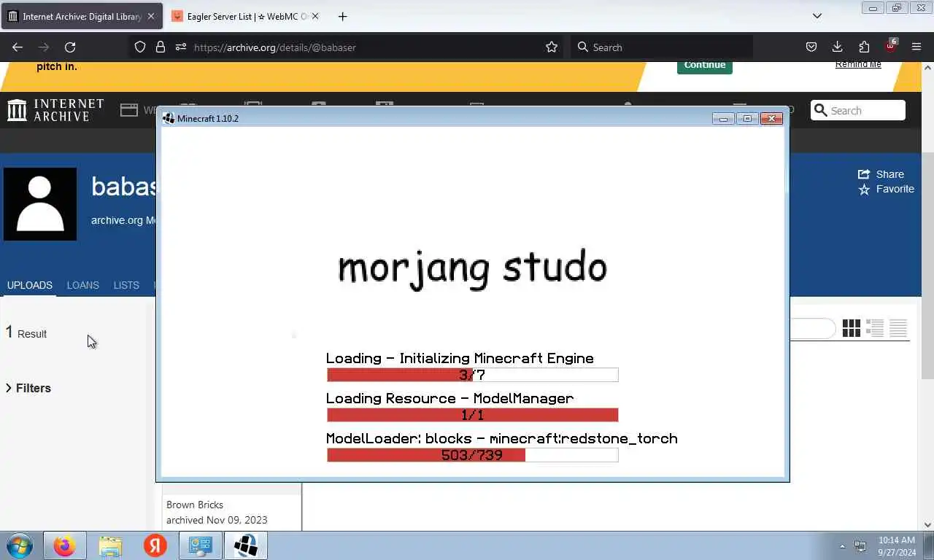Switch to extended list view

point(875,328)
